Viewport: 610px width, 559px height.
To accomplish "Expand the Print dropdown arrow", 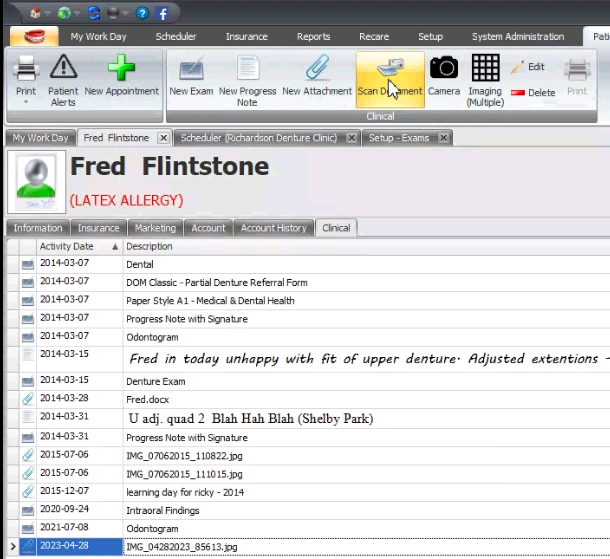I will [x=26, y=102].
